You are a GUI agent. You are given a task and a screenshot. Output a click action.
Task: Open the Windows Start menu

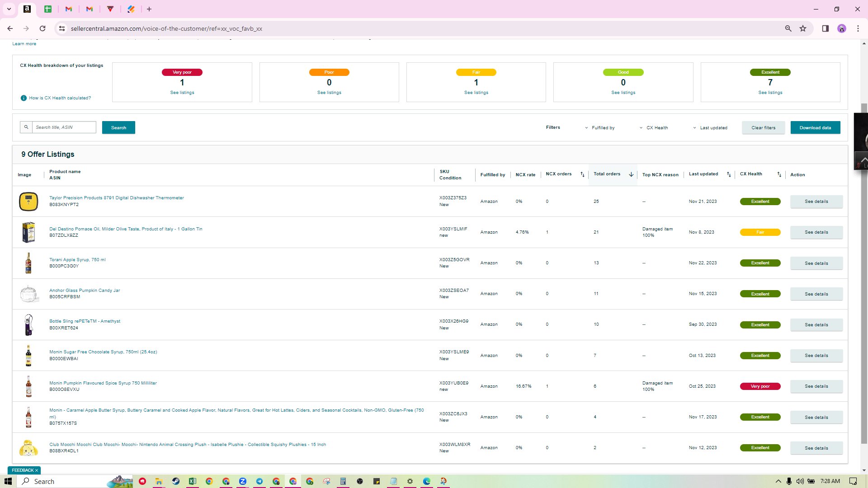tap(8, 481)
